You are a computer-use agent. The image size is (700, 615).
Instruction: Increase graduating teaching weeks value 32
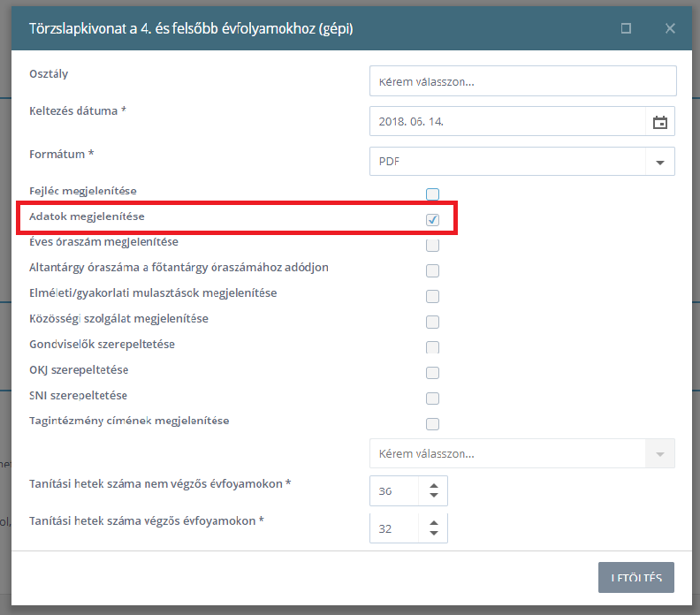433,523
